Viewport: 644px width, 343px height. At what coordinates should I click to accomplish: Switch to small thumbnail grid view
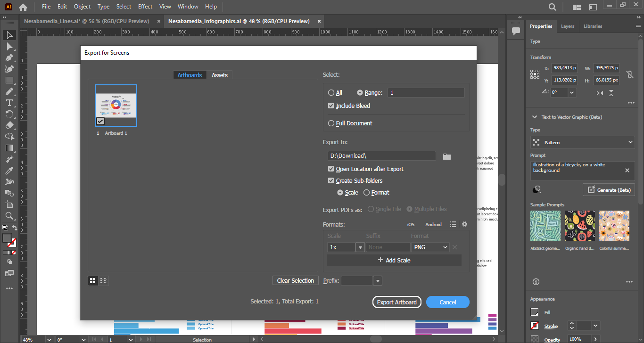(x=104, y=280)
